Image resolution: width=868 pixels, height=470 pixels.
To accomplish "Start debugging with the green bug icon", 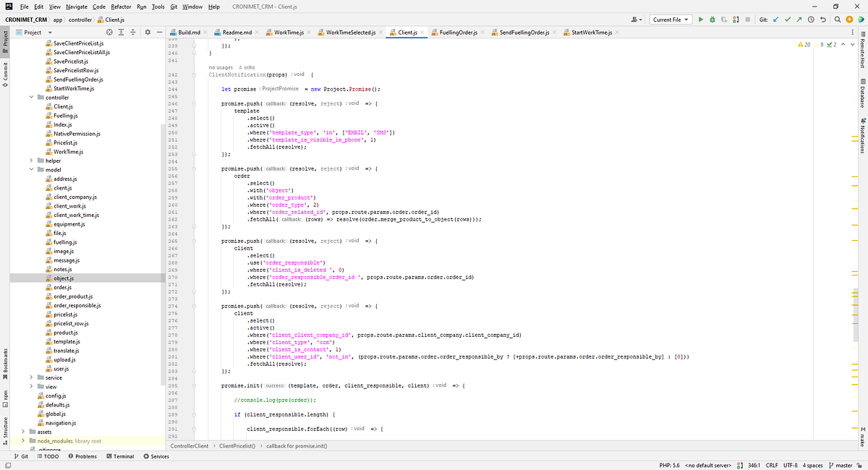I will pos(712,20).
